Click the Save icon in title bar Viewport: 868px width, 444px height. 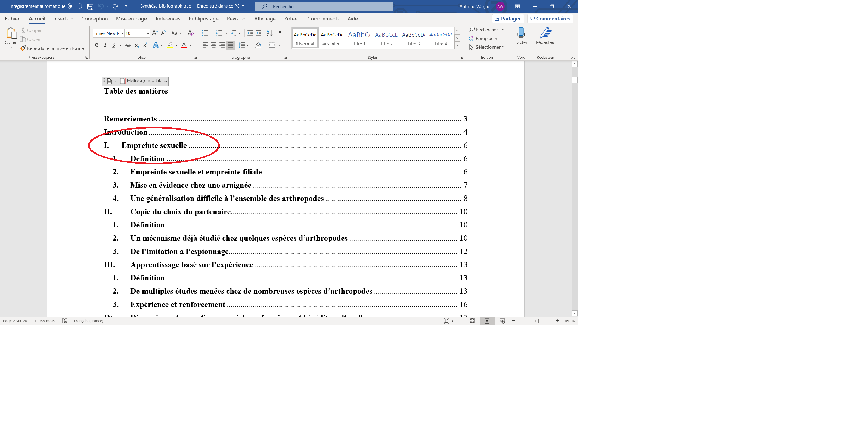90,6
